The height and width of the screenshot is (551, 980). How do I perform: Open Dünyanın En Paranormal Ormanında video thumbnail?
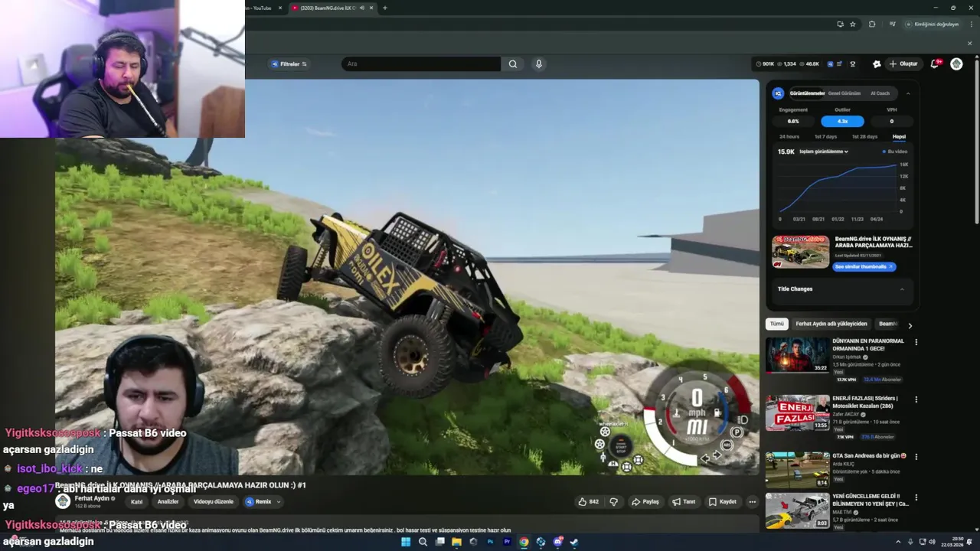coord(797,355)
